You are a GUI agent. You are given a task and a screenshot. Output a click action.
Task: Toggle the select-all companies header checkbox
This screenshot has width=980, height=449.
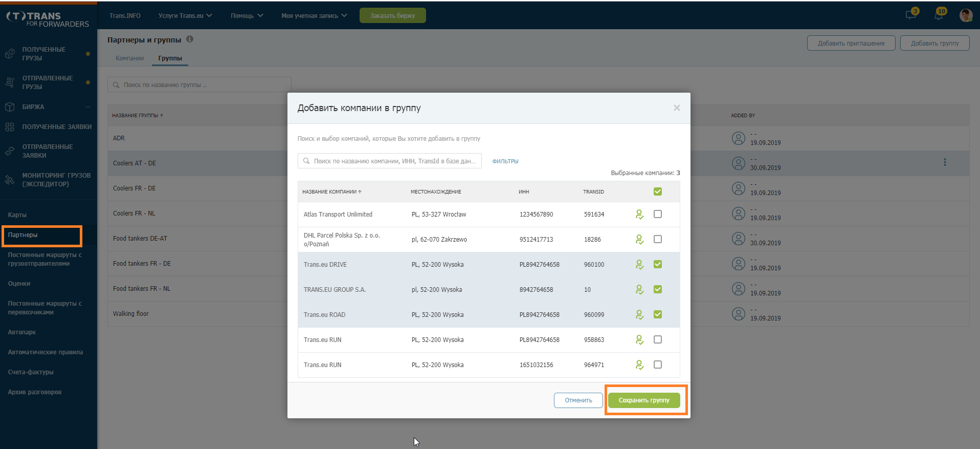coord(658,191)
